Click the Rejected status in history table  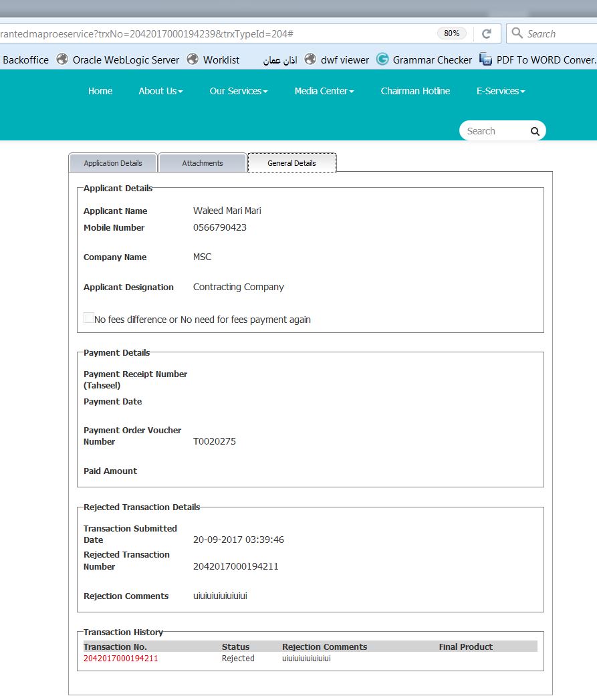coord(238,659)
